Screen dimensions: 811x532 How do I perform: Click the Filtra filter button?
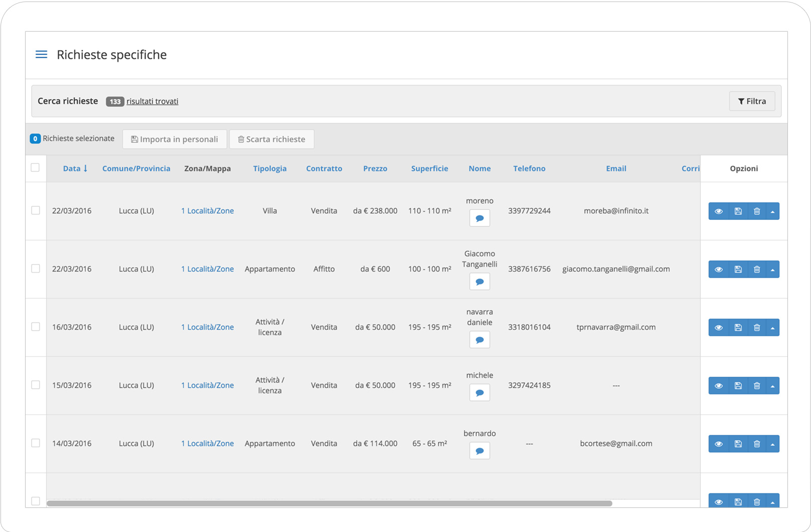click(752, 101)
